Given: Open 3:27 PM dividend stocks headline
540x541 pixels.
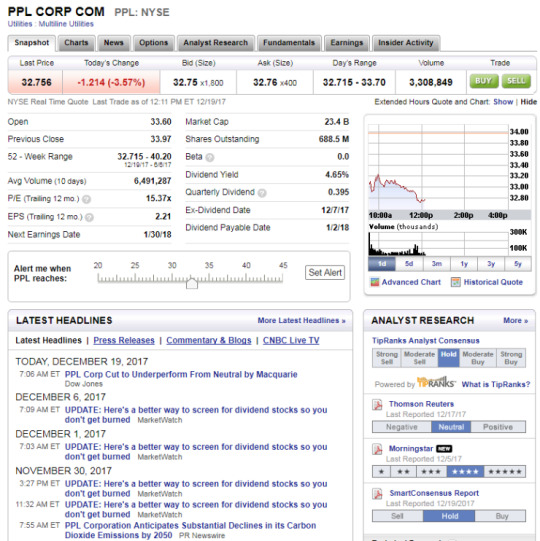Looking at the screenshot, I should click(196, 489).
